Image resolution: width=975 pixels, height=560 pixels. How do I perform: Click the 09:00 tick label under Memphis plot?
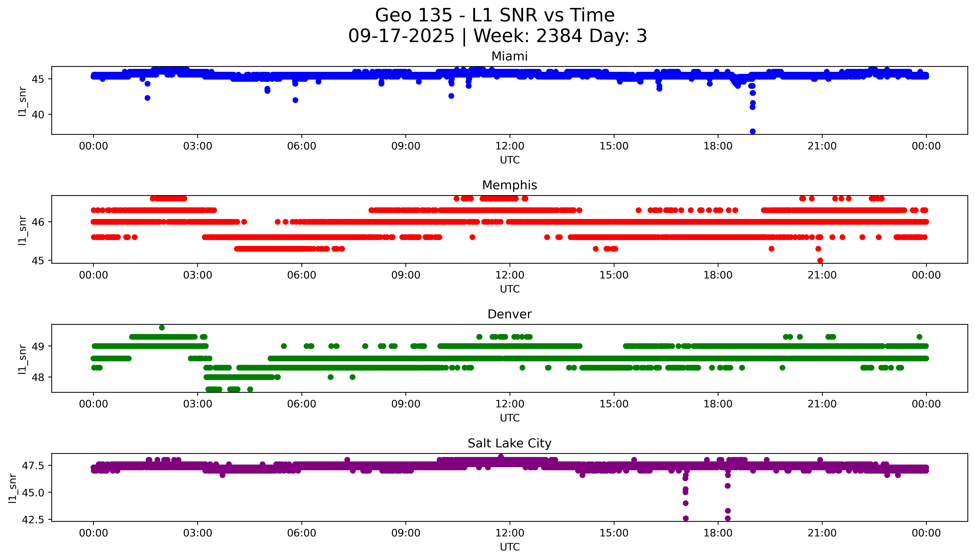pyautogui.click(x=405, y=275)
